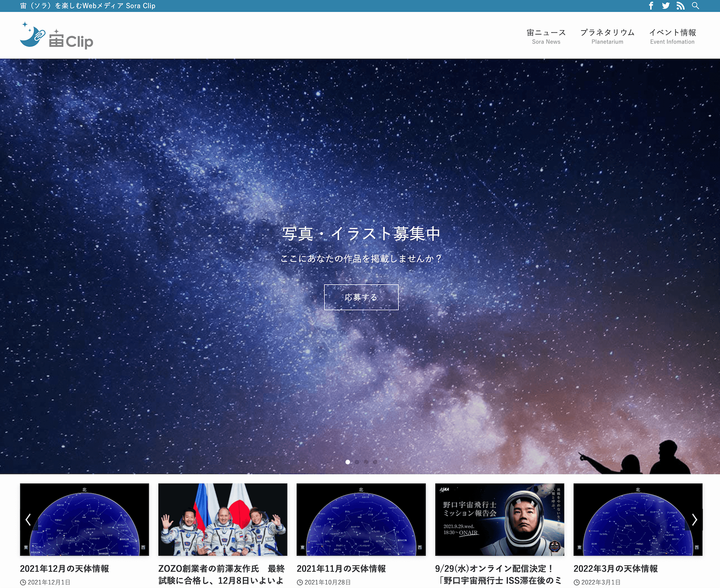Click the 宙Clip site logo

point(57,36)
